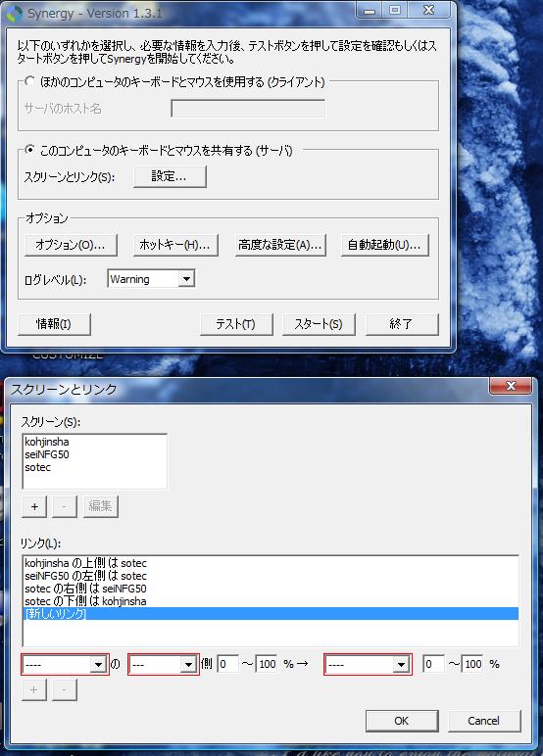
Task: Select link 'seiNFG50 の左側 は sotec'
Action: 271,576
